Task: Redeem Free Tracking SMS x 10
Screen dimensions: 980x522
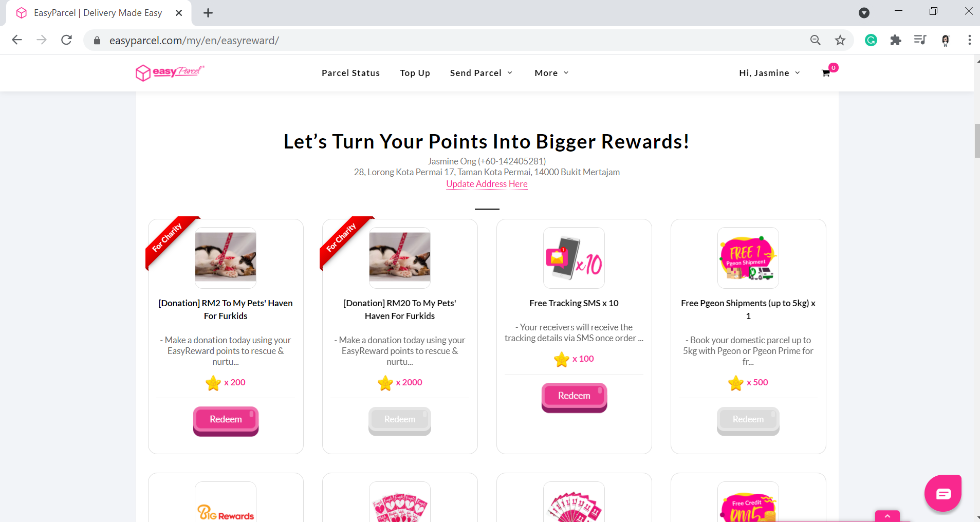Action: pos(574,397)
